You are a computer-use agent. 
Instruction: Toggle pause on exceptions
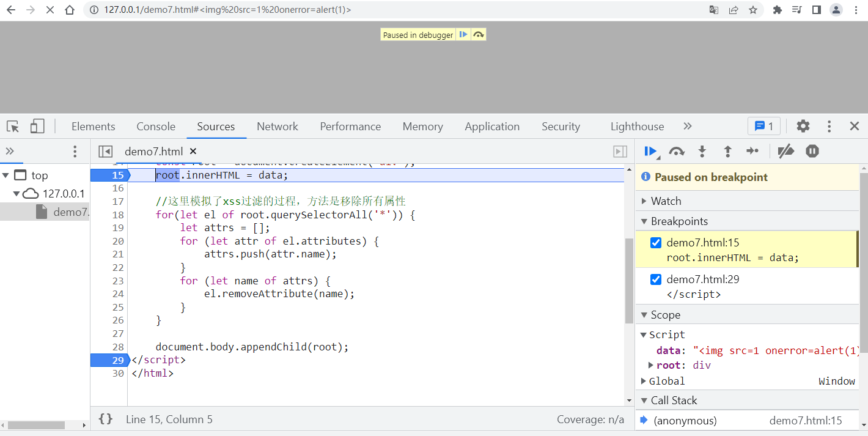coord(812,151)
